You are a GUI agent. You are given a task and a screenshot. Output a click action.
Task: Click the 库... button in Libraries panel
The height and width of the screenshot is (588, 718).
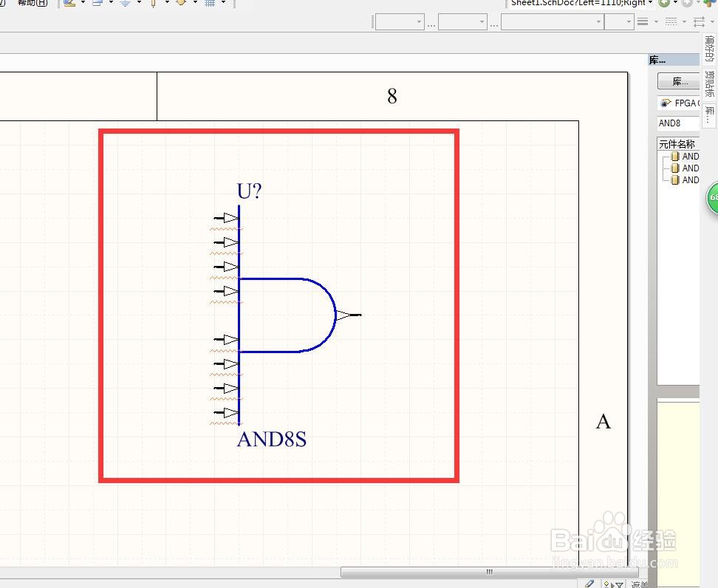pos(679,81)
